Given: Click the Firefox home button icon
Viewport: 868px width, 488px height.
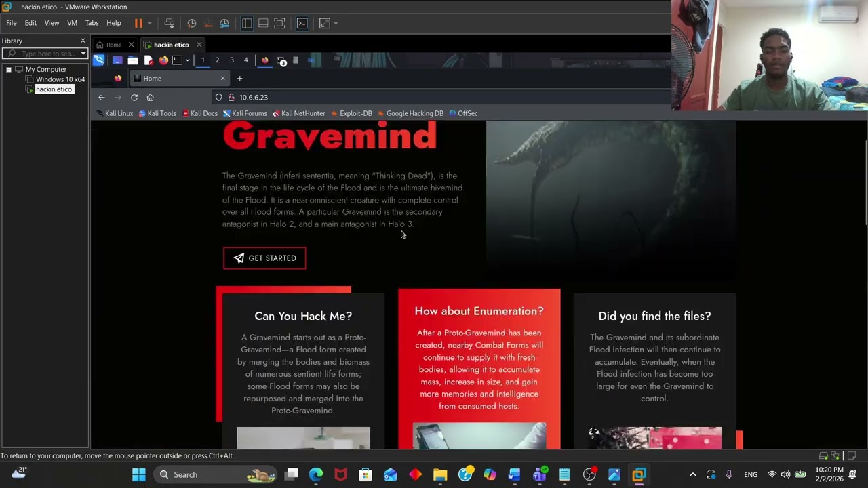Looking at the screenshot, I should point(151,98).
